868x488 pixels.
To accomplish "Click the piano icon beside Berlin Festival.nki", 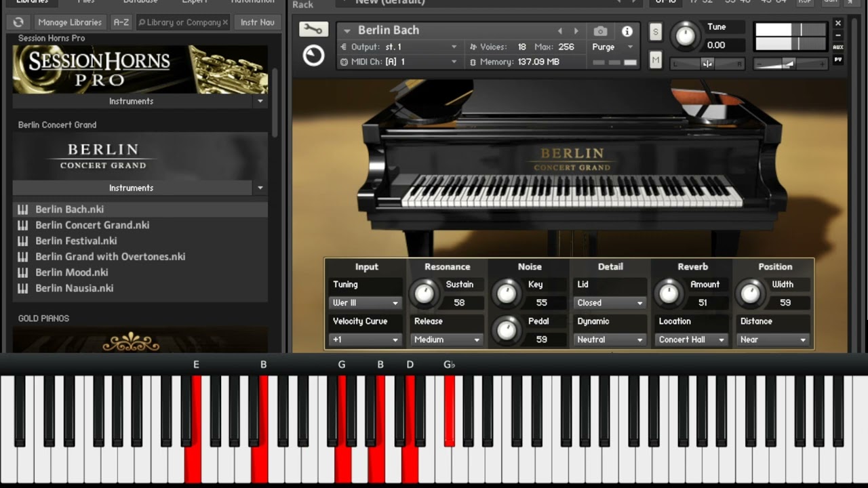I will 23,241.
